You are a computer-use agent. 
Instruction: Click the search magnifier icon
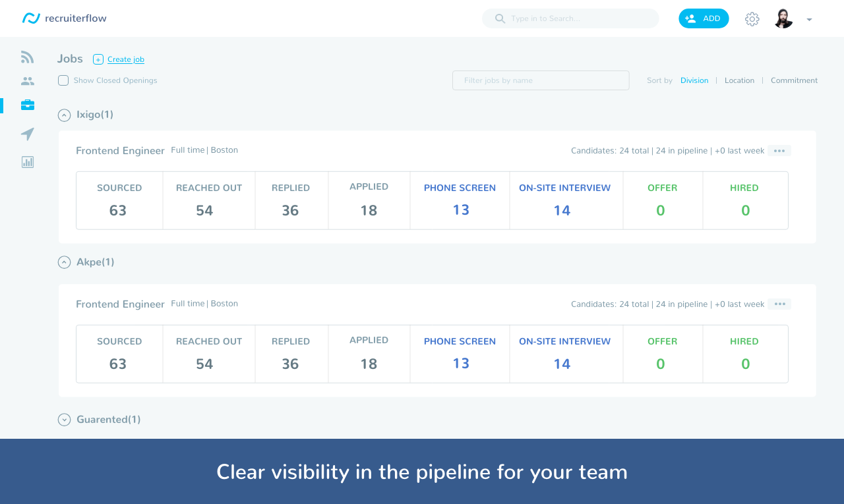(x=500, y=18)
